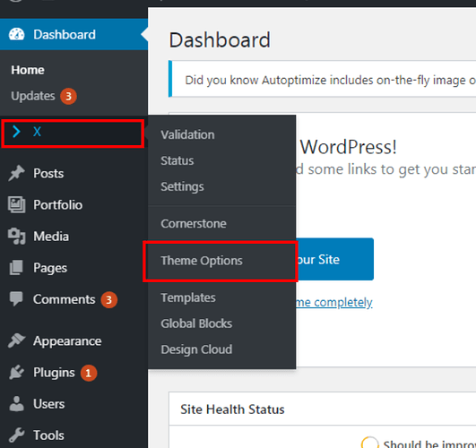The image size is (476, 448).
Task: Open the Dashboard menu item
Action: pos(74,34)
